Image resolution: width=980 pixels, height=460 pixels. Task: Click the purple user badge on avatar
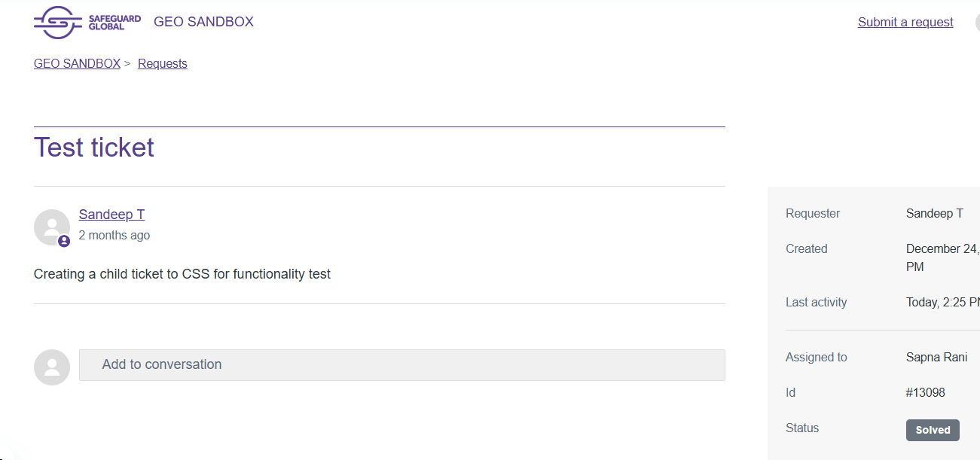[64, 241]
